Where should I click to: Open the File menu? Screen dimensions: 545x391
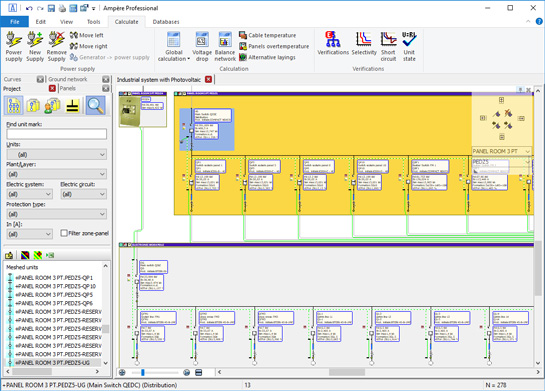15,22
